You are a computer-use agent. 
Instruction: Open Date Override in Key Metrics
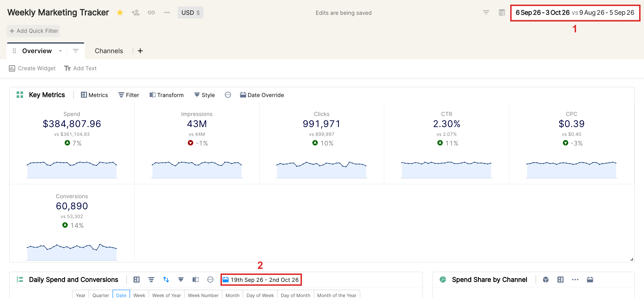(262, 95)
